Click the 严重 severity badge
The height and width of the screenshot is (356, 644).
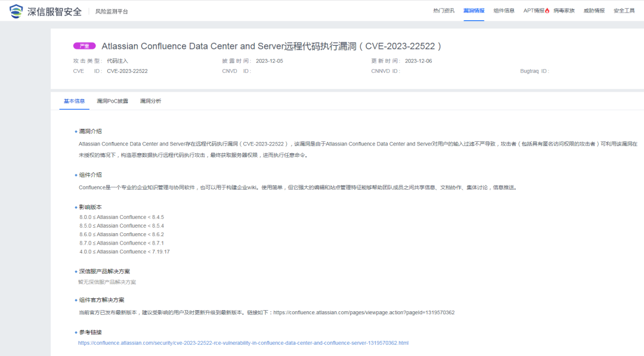click(x=84, y=46)
